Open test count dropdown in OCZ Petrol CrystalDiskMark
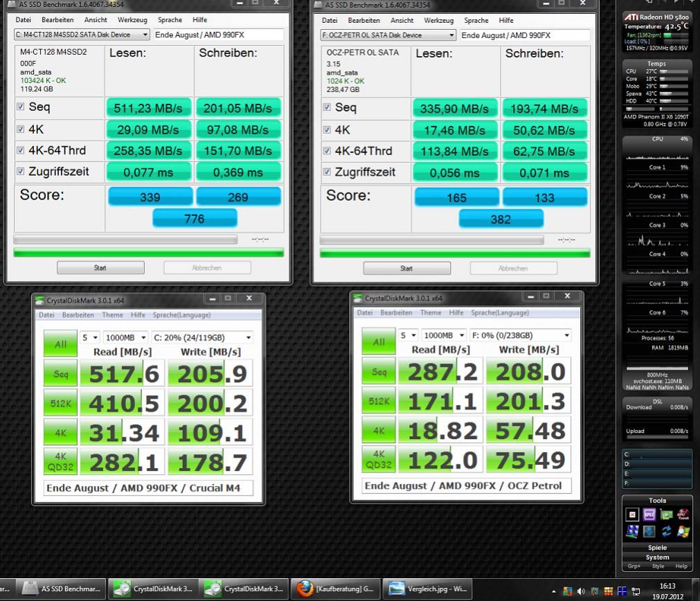The image size is (700, 601). click(x=408, y=335)
